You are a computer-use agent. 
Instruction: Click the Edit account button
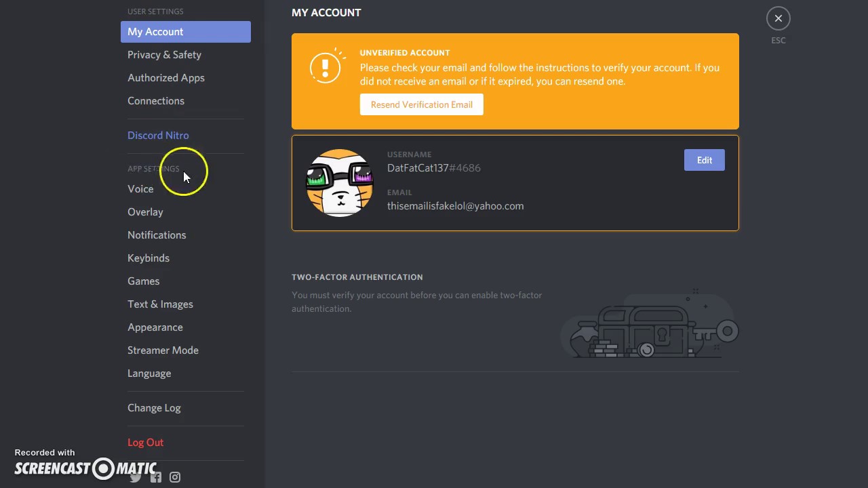[x=705, y=160]
